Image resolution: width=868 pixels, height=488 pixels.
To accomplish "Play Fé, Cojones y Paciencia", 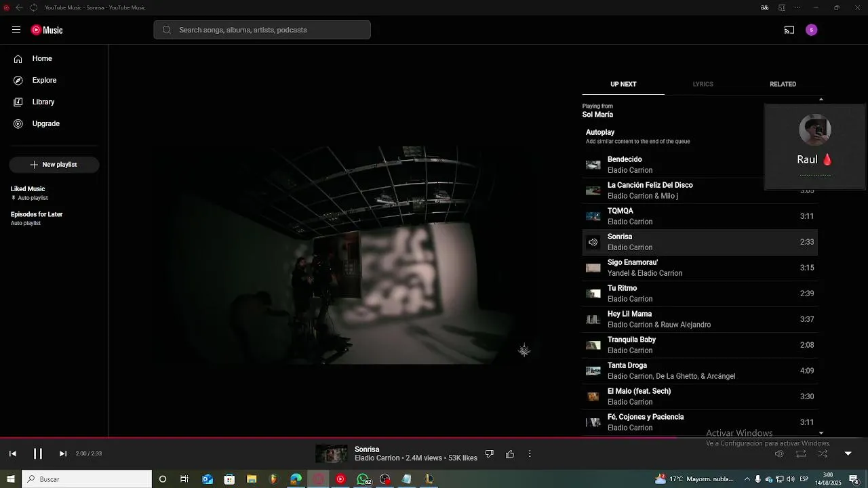I will [700, 422].
